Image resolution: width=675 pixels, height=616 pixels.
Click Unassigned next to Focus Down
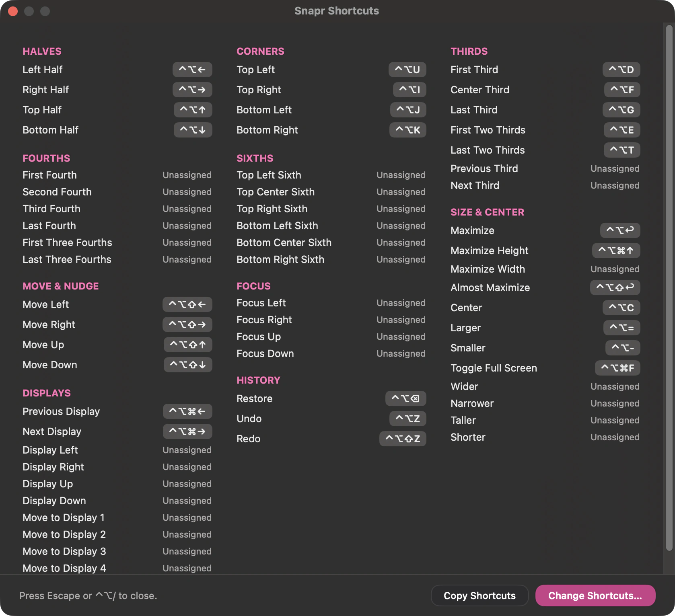[x=401, y=353]
